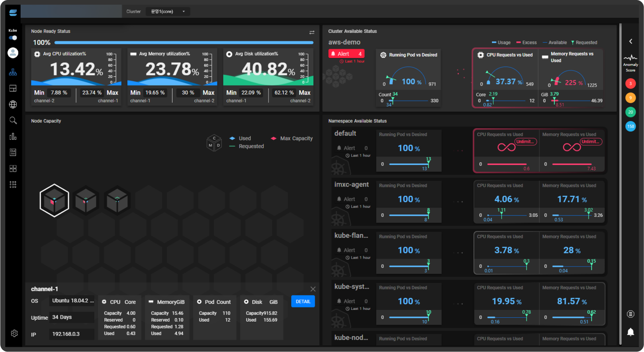
Task: Open the dotted grid apps icon
Action: (13, 184)
